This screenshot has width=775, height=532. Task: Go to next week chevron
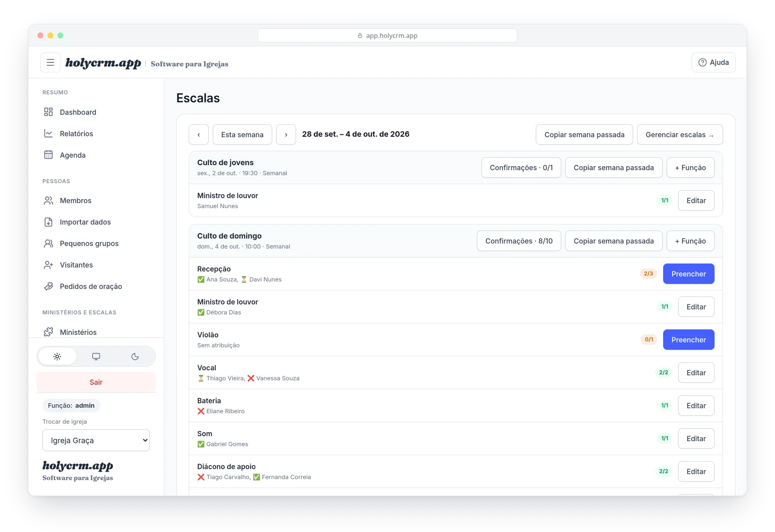pos(286,135)
